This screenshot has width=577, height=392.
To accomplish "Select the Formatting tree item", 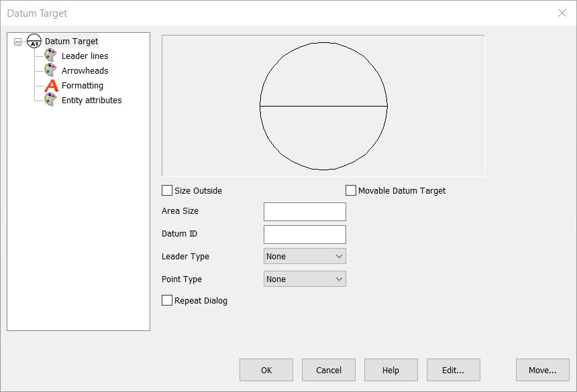I will coord(83,85).
